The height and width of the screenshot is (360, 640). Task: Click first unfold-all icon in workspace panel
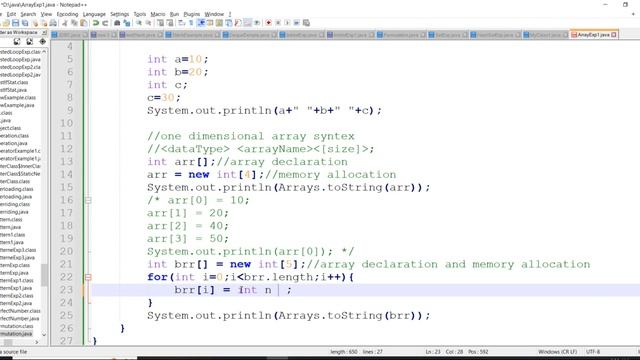[x=17, y=41]
